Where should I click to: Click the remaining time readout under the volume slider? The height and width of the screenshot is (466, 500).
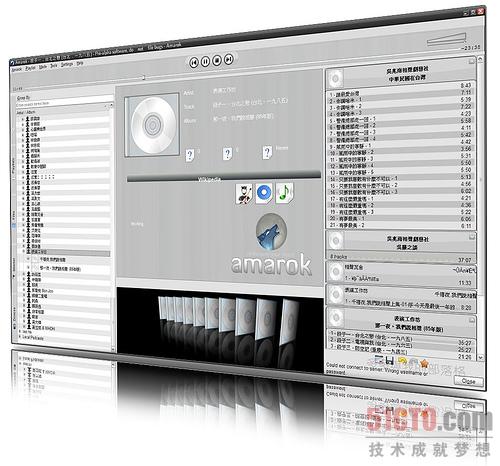471,48
